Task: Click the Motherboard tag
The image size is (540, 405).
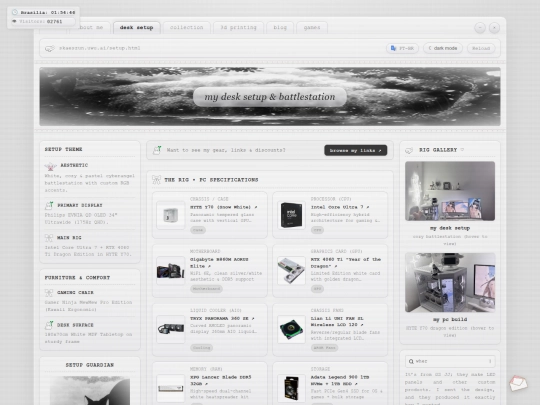Action: (x=206, y=289)
